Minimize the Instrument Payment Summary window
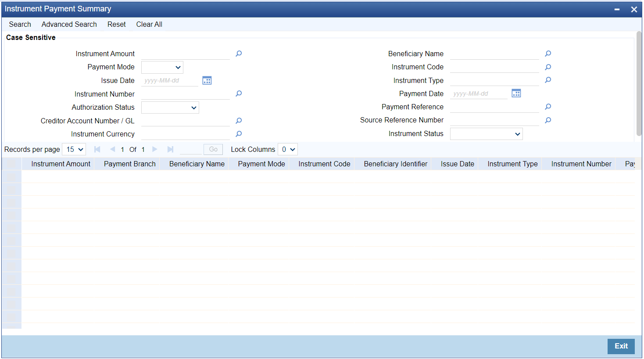Viewport: 644px width, 359px height. [617, 9]
